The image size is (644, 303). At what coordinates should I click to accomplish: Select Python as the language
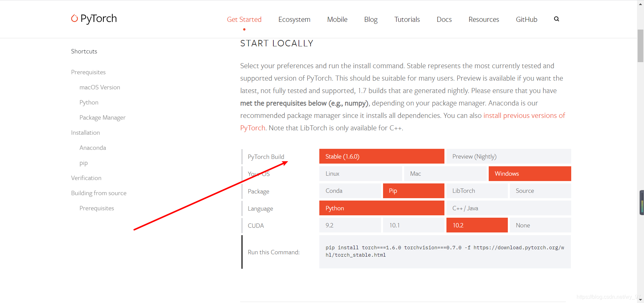[382, 208]
